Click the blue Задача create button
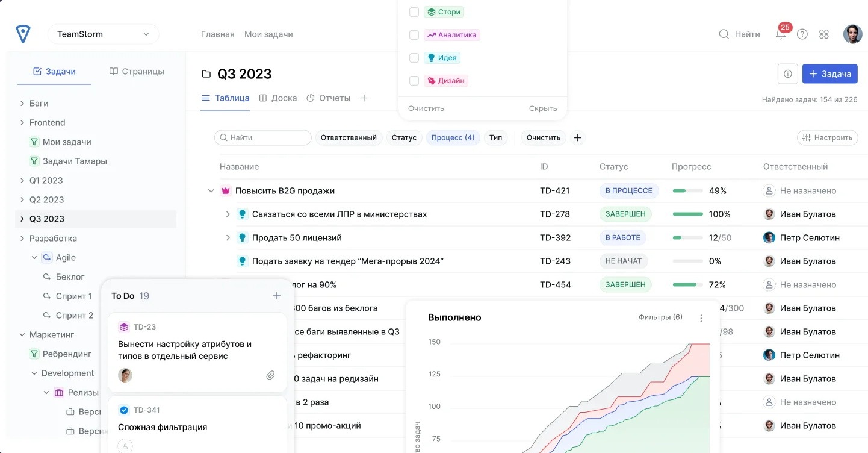The width and height of the screenshot is (868, 453). tap(829, 73)
